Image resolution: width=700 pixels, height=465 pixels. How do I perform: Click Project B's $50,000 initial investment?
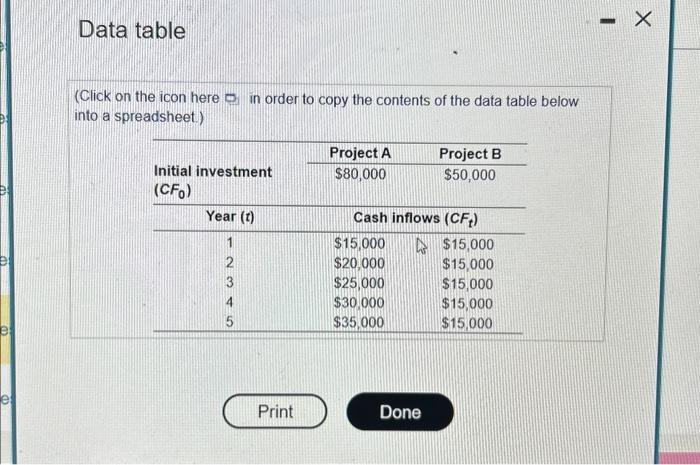click(469, 175)
